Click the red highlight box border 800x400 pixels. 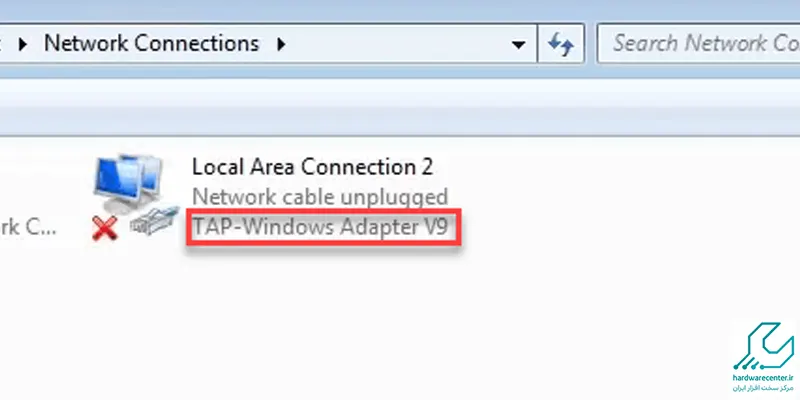point(323,210)
